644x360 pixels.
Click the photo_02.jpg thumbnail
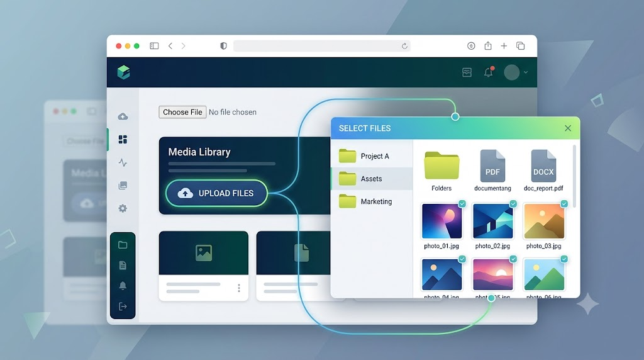point(493,221)
